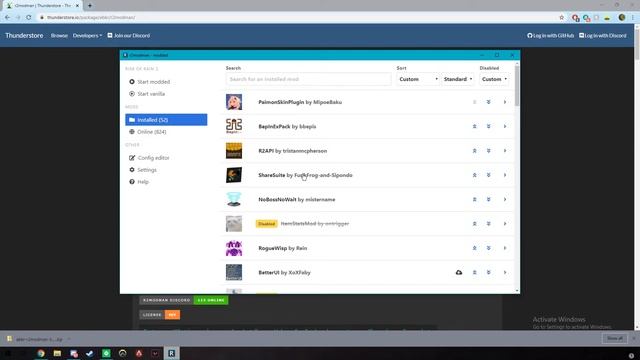640x360 pixels.
Task: Expand NoBossNoWait mod details
Action: (504, 200)
